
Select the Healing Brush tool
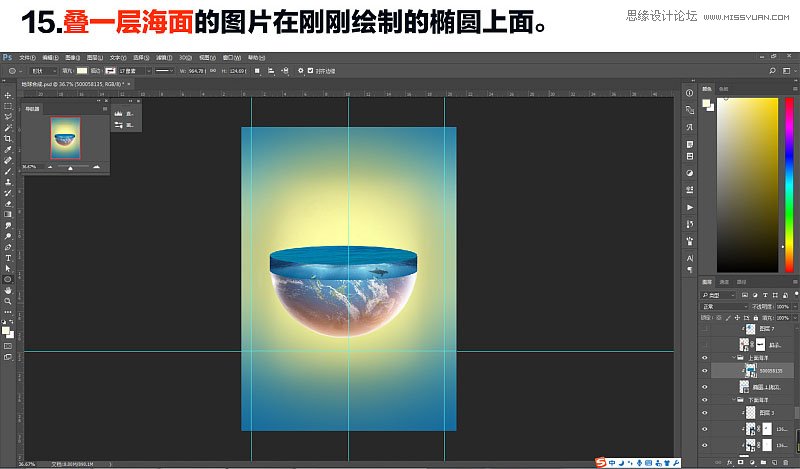(8, 160)
